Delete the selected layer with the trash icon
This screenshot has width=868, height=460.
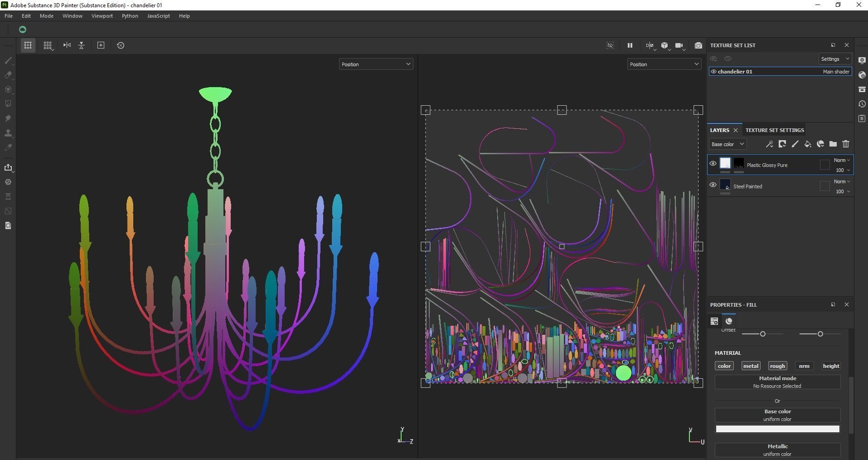coord(846,144)
